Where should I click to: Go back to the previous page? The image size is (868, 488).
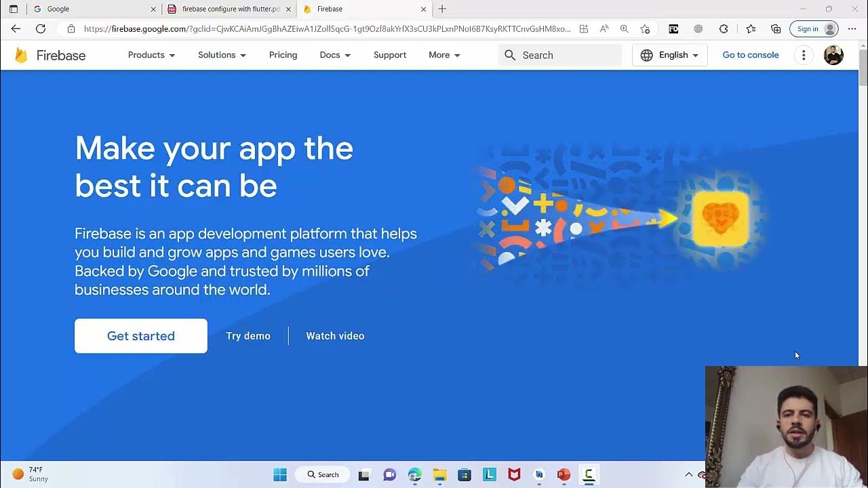tap(16, 28)
